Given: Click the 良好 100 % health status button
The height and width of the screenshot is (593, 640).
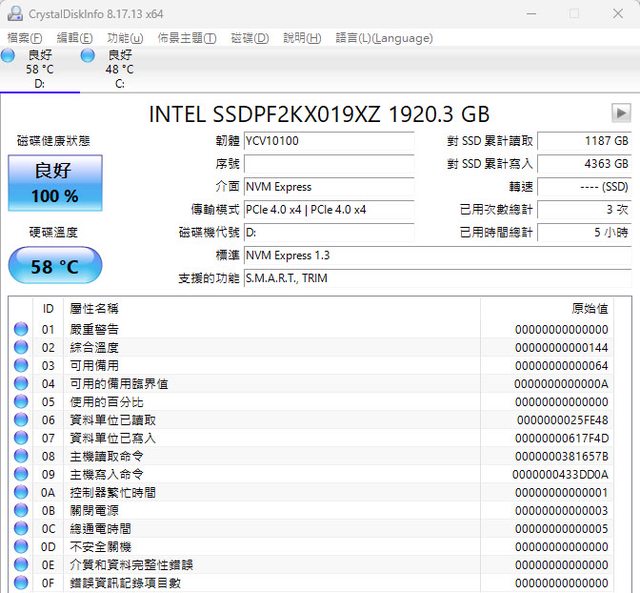Looking at the screenshot, I should [x=54, y=183].
